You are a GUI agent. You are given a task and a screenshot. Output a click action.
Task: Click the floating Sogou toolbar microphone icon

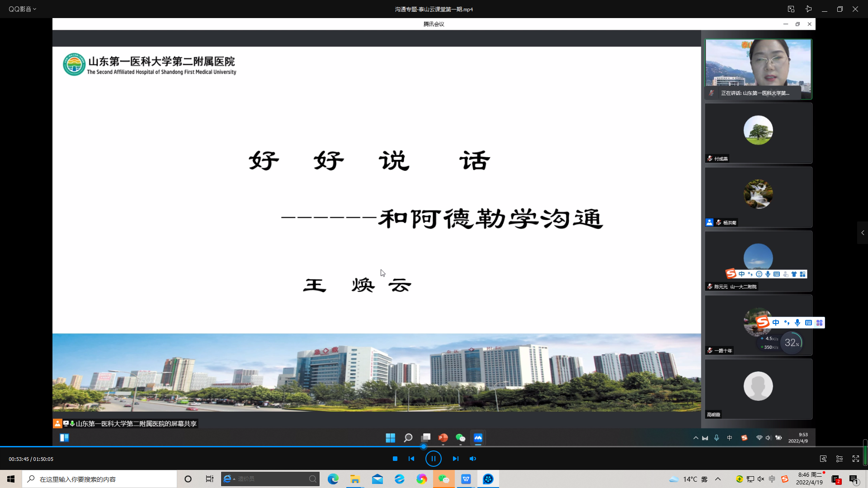(797, 323)
